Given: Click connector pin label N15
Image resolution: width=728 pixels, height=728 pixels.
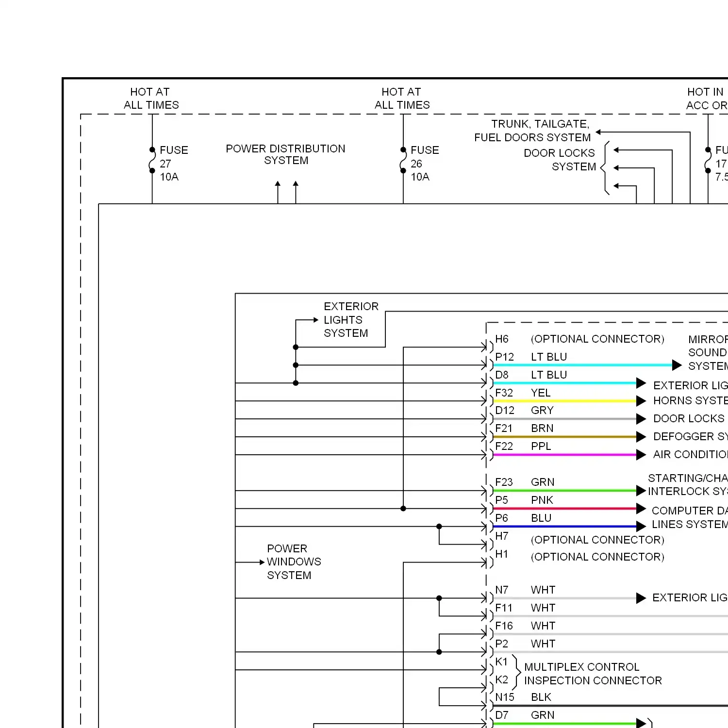Looking at the screenshot, I should tap(505, 697).
